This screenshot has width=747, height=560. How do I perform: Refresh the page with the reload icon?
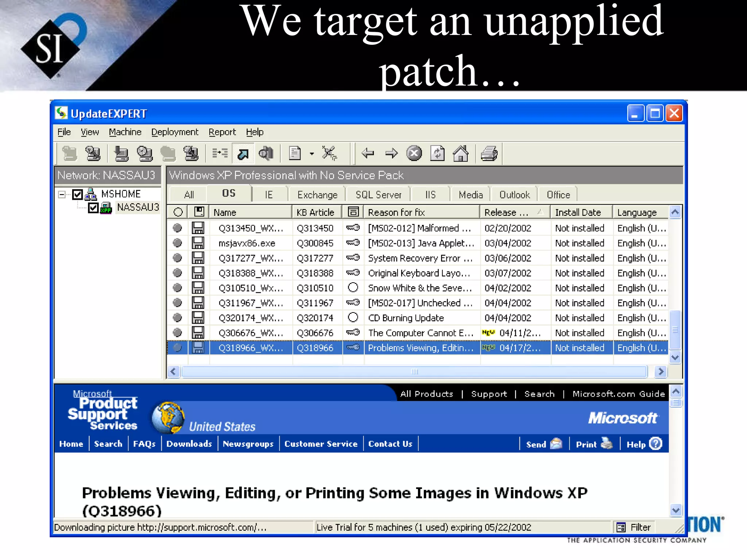coord(437,153)
